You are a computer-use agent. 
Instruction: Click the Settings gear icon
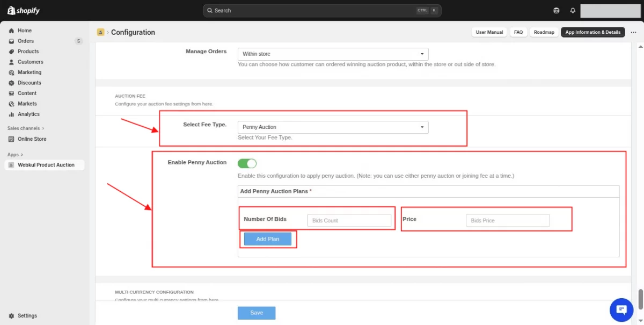point(12,316)
